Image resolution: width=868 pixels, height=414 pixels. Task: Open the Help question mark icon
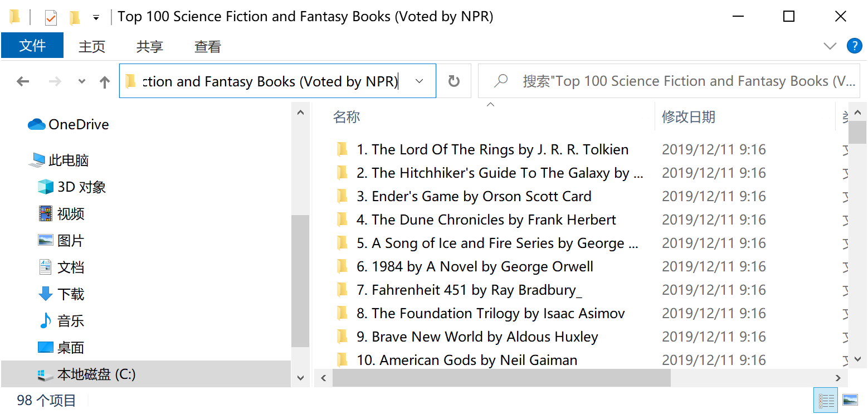(x=854, y=46)
